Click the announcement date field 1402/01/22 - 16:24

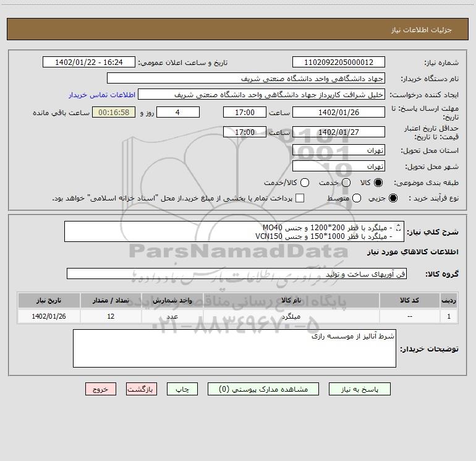(x=89, y=62)
